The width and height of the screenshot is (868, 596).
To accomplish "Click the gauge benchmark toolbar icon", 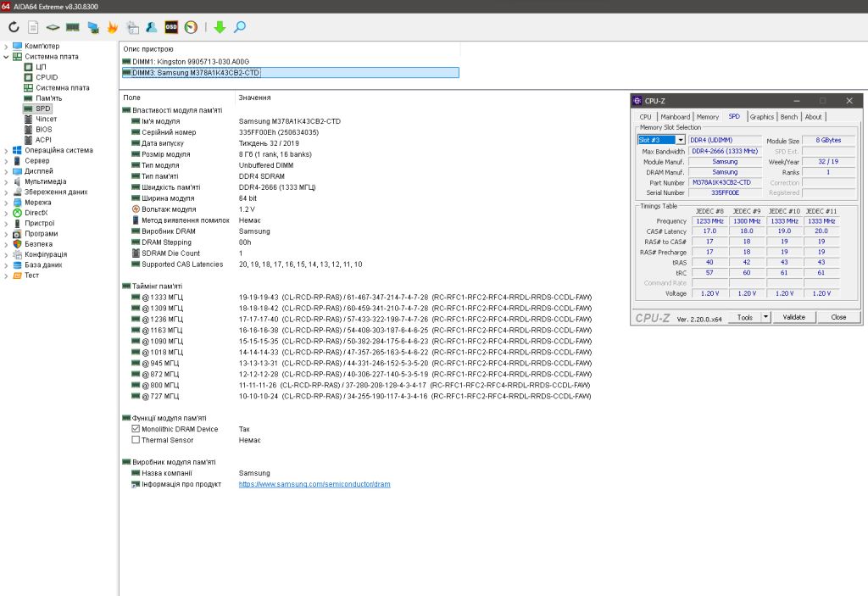I will tap(191, 27).
